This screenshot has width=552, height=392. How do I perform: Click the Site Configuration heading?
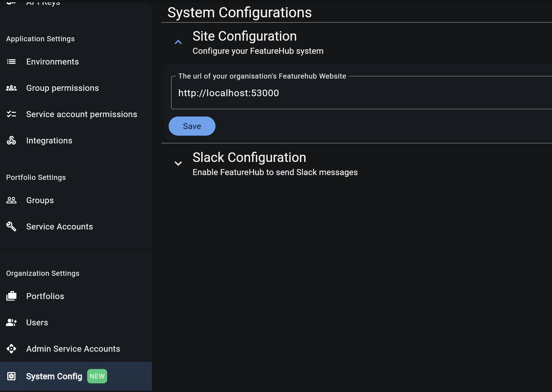pyautogui.click(x=244, y=36)
